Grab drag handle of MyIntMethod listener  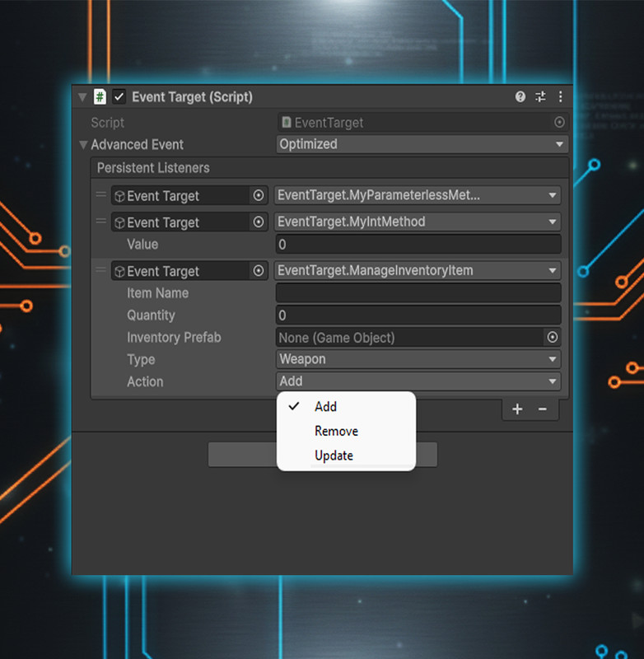100,221
